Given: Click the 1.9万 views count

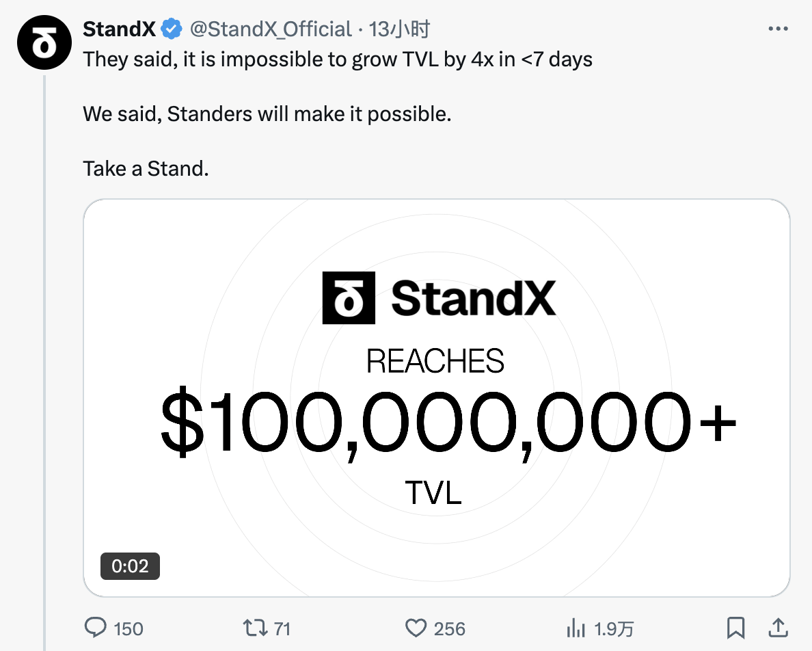Looking at the screenshot, I should click(614, 628).
